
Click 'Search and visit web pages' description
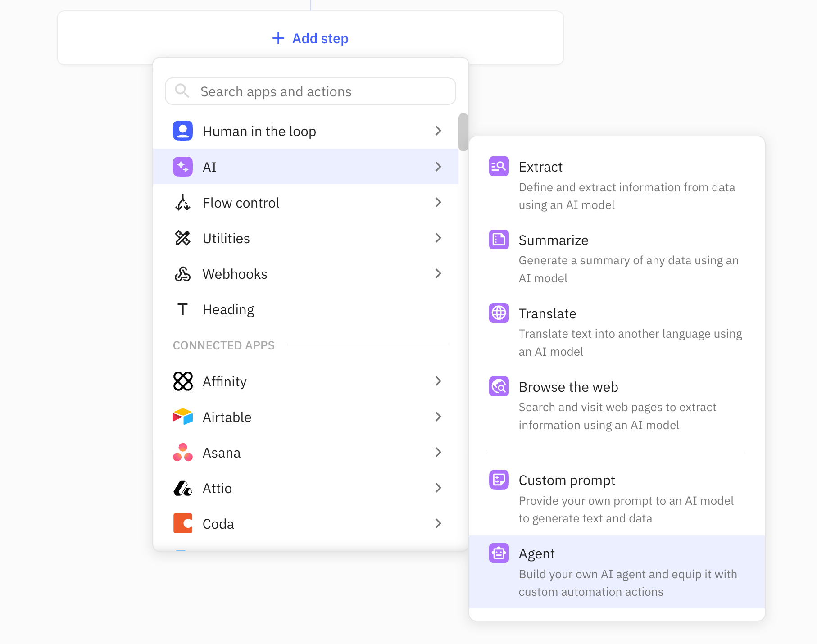(617, 416)
